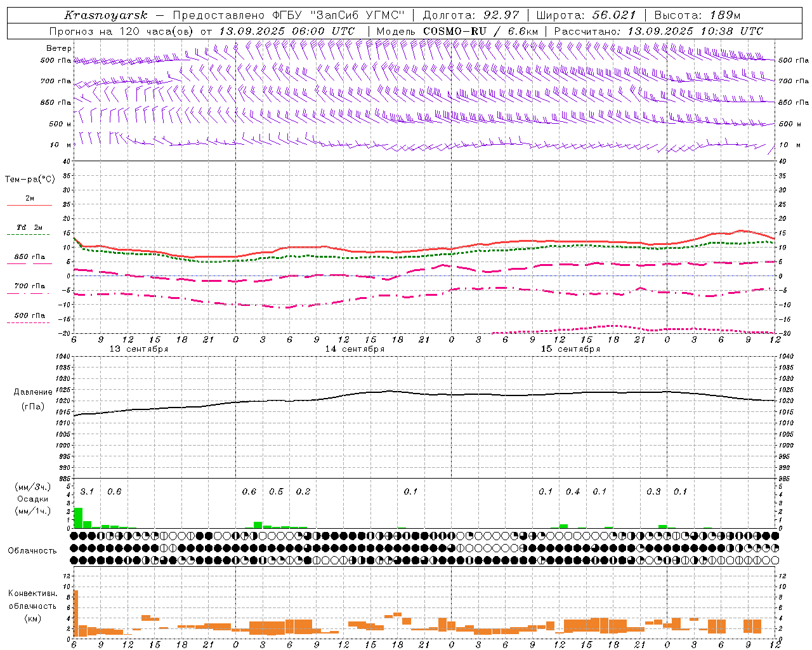This screenshot has height=650, width=812.
Task: Click the red 2м temperature legend line
Action: click(29, 205)
